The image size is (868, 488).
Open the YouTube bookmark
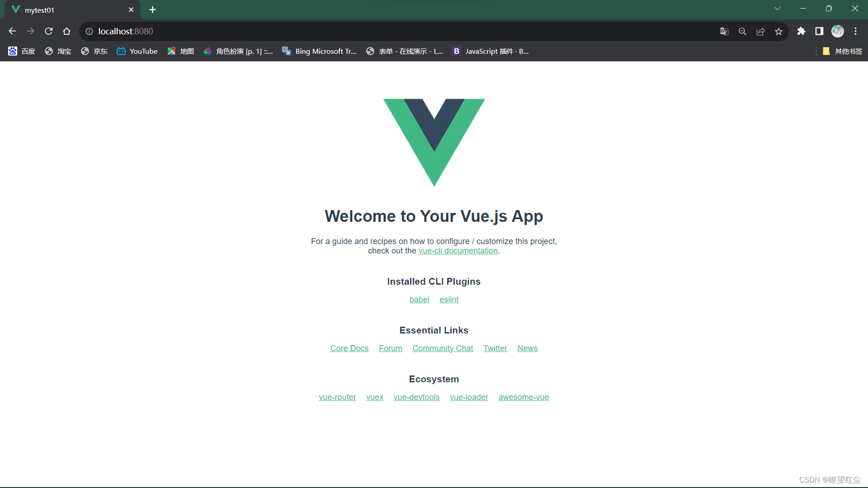(137, 51)
